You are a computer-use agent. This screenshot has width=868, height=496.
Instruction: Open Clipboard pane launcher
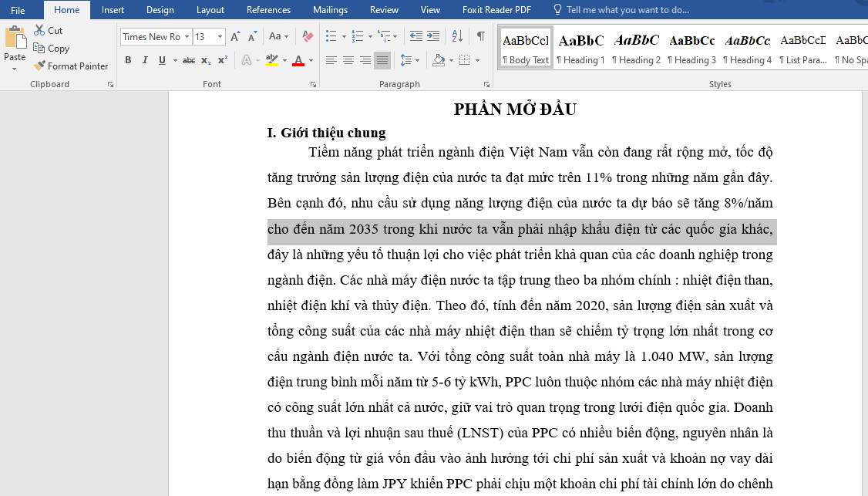111,85
